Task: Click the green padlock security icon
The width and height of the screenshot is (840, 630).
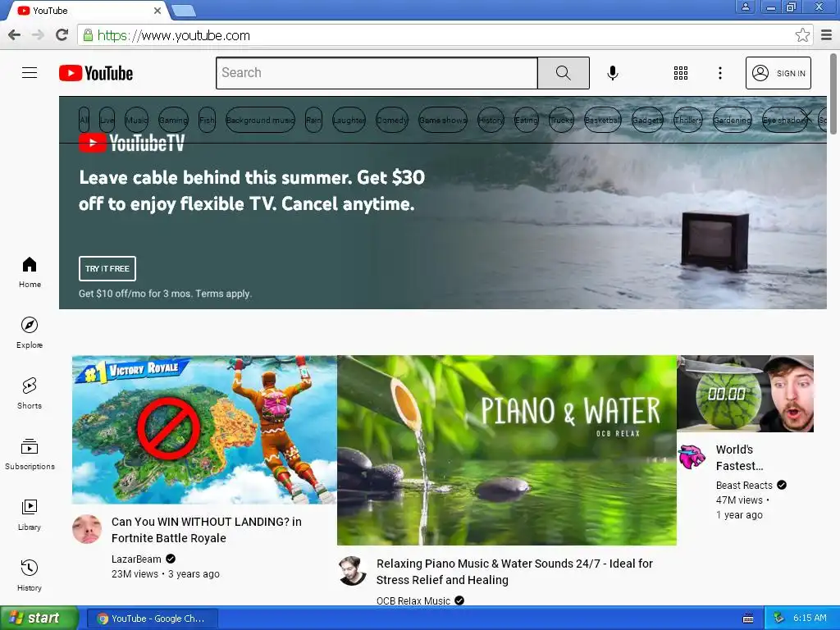Action: [x=88, y=35]
